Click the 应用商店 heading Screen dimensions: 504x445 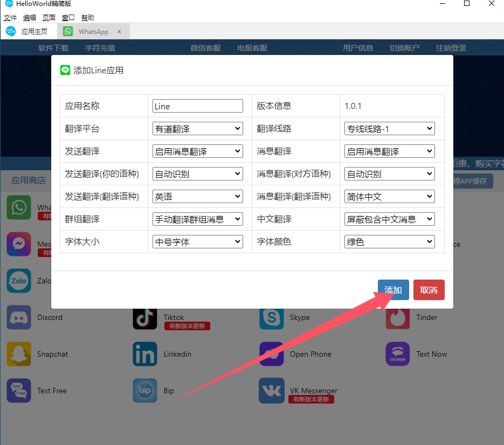[29, 180]
